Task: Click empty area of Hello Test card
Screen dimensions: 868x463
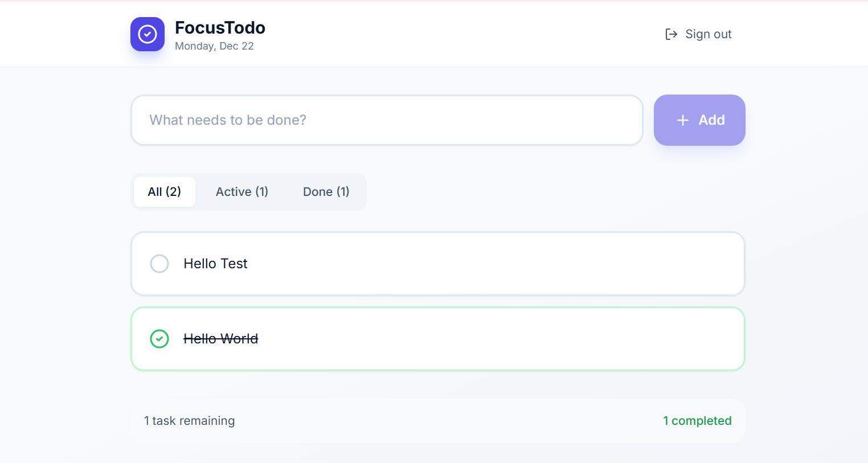Action: pyautogui.click(x=484, y=264)
